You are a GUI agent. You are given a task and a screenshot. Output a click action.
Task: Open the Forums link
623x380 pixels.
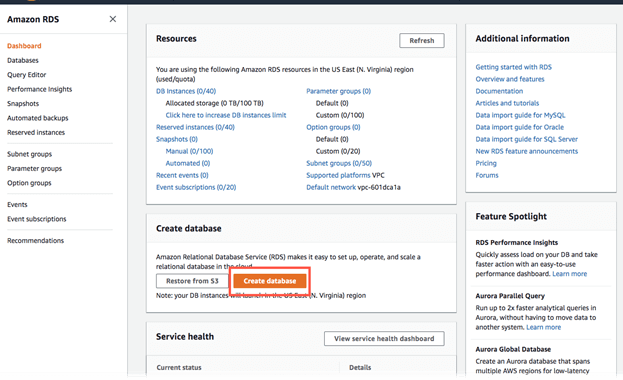pos(487,175)
